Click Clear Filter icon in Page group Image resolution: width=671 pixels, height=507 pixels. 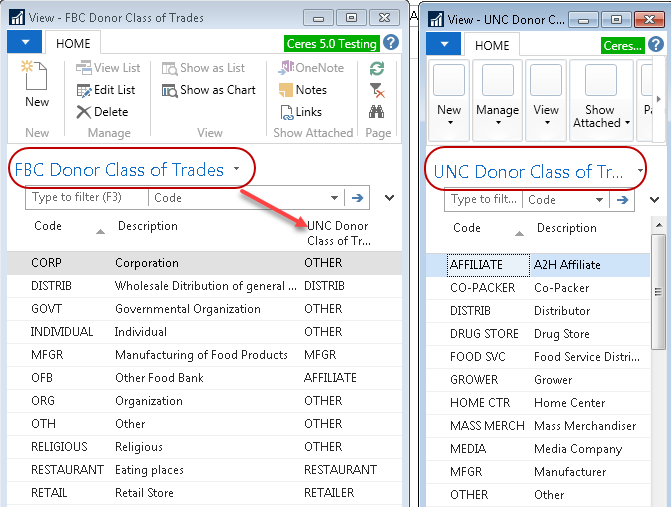click(377, 90)
